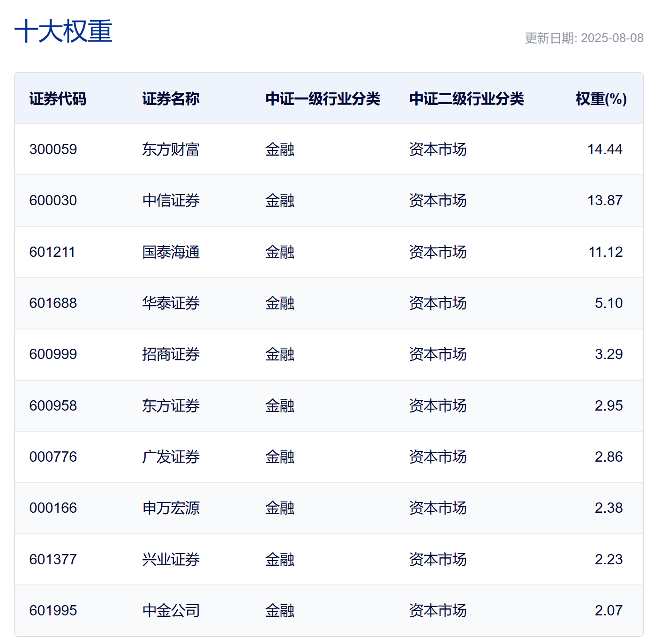Click 金融 in the 兴业证券 row
This screenshot has height=644, width=653.
click(x=280, y=560)
